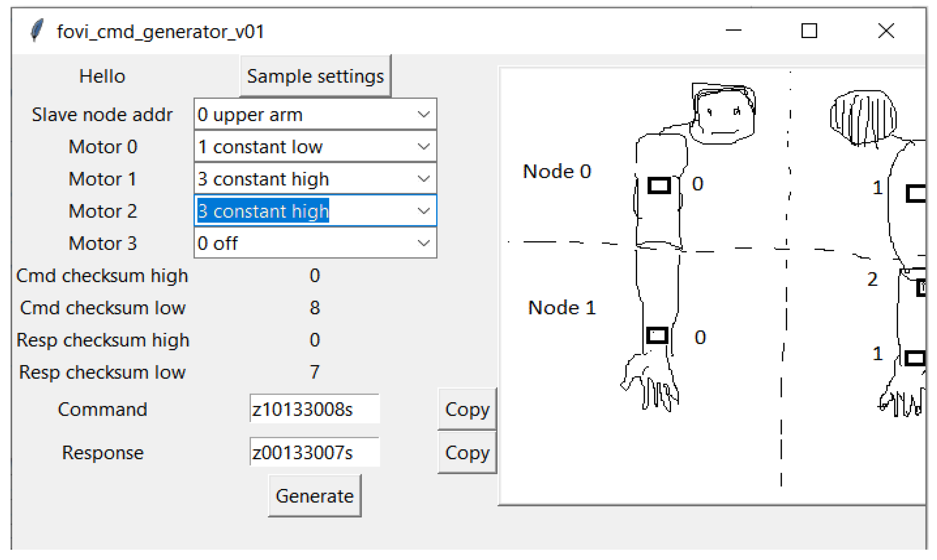Click into the Command text field

tap(314, 409)
